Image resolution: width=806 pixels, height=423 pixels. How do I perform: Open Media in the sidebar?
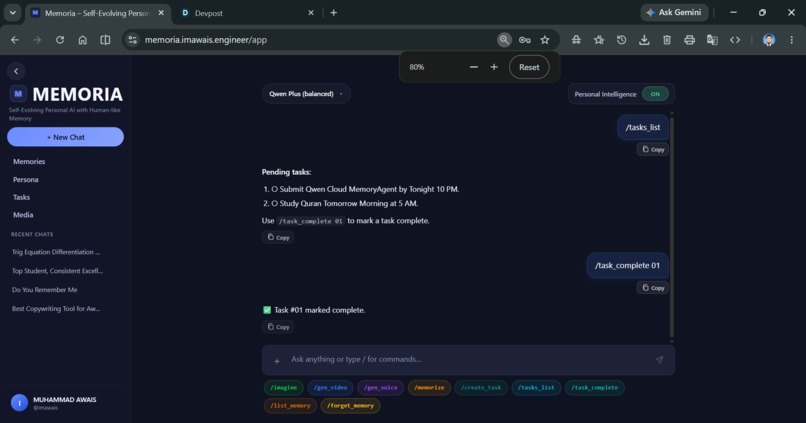coord(23,215)
